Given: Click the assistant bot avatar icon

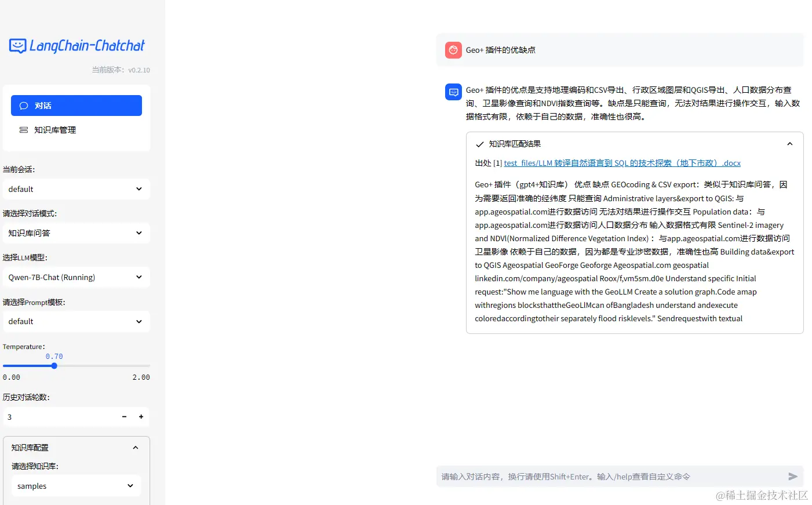Looking at the screenshot, I should pyautogui.click(x=453, y=92).
